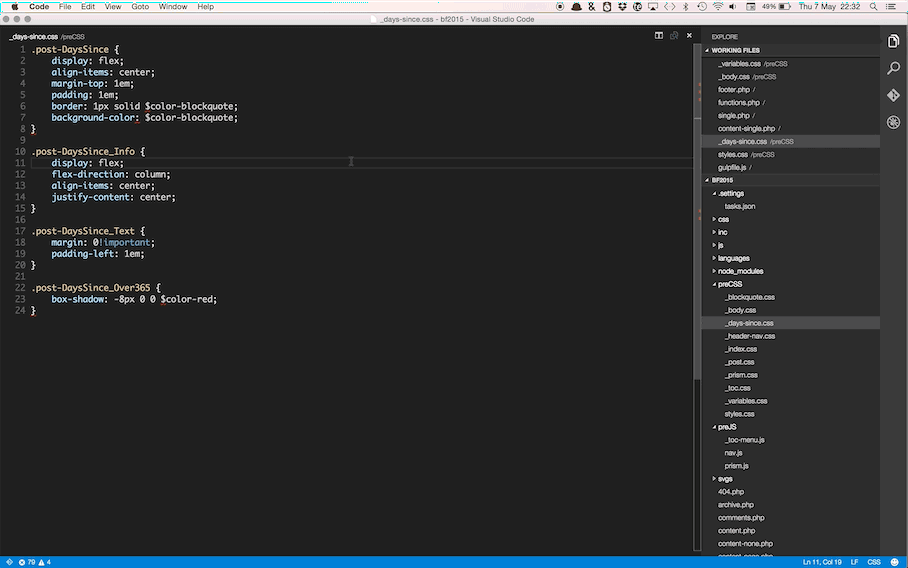The width and height of the screenshot is (908, 568).
Task: Open the Code menu
Action: [39, 6]
